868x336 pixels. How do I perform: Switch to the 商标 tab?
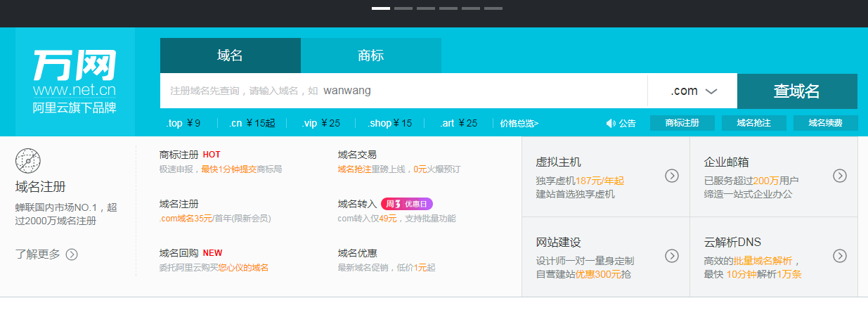click(x=371, y=56)
